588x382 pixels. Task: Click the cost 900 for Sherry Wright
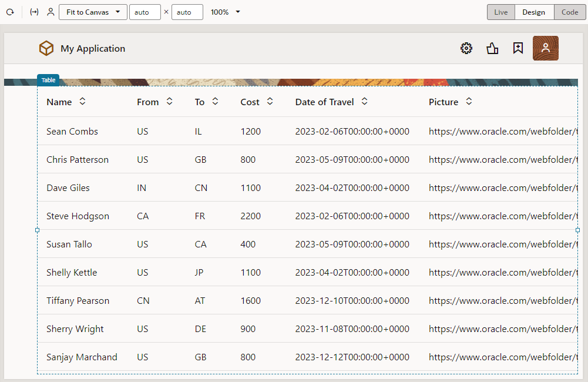point(248,329)
